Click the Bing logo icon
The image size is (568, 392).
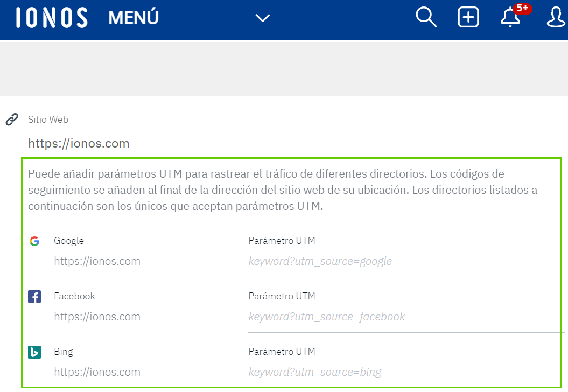[x=34, y=352]
